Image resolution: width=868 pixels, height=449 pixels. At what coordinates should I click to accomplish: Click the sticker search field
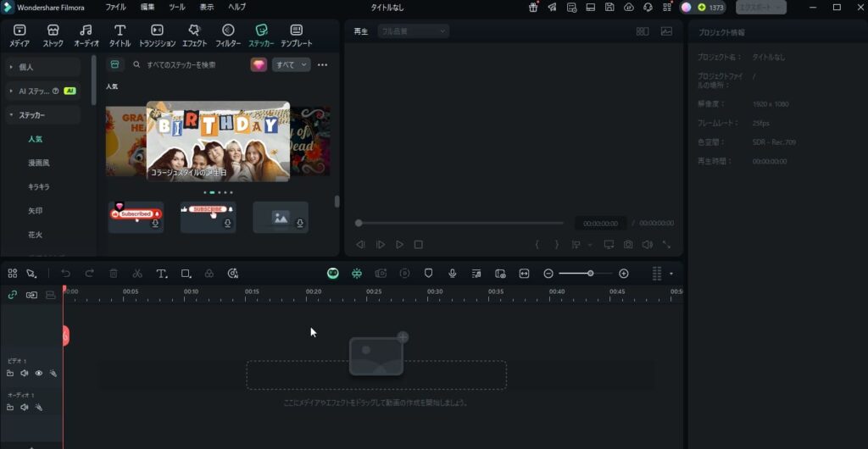[x=188, y=64]
